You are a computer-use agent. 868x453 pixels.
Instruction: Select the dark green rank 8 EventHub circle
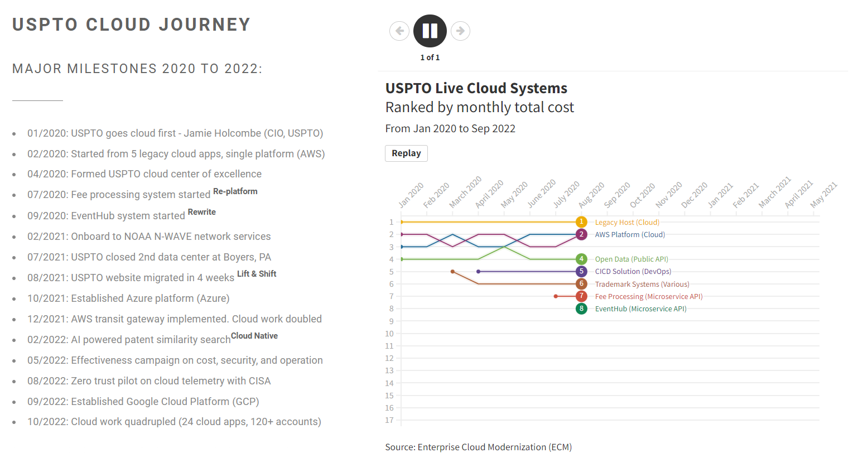(x=581, y=309)
